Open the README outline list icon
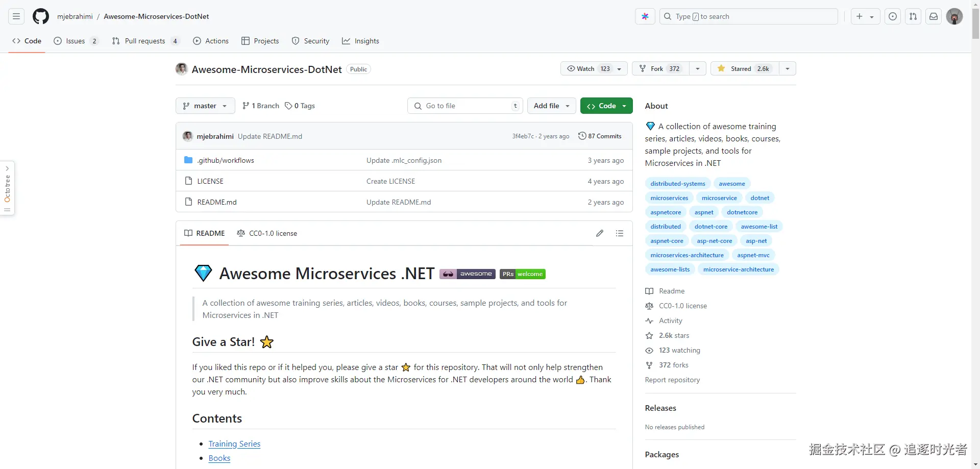This screenshot has width=980, height=469. tap(620, 233)
